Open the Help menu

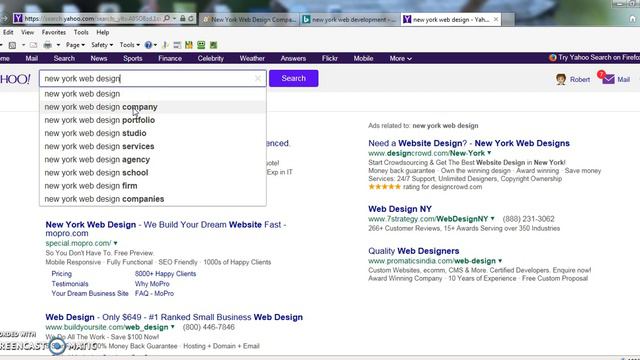pyautogui.click(x=102, y=32)
